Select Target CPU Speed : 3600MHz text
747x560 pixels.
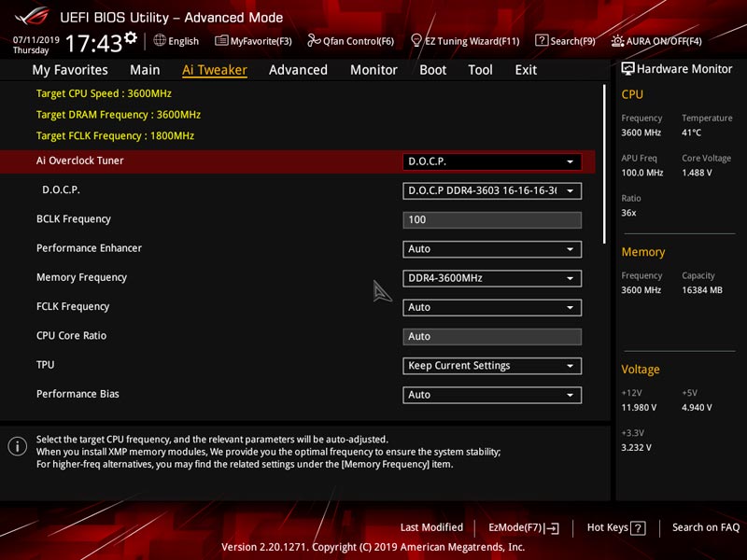pos(104,94)
